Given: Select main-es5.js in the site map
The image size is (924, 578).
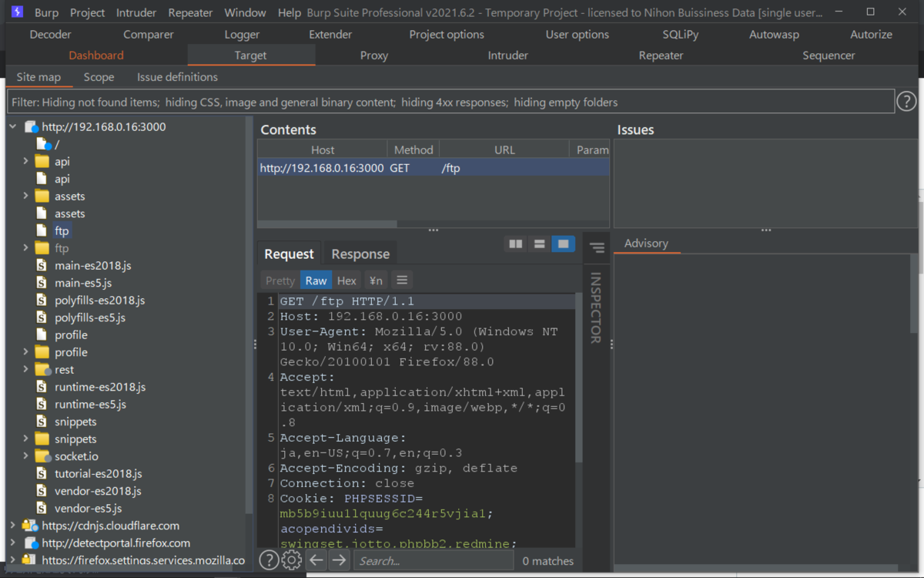Looking at the screenshot, I should [x=83, y=283].
